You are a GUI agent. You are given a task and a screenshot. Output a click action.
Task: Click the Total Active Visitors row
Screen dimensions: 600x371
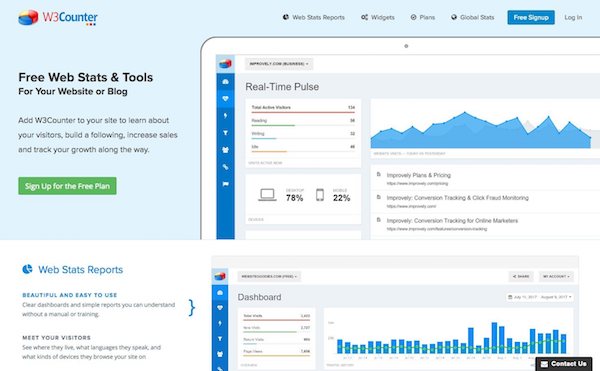[303, 109]
